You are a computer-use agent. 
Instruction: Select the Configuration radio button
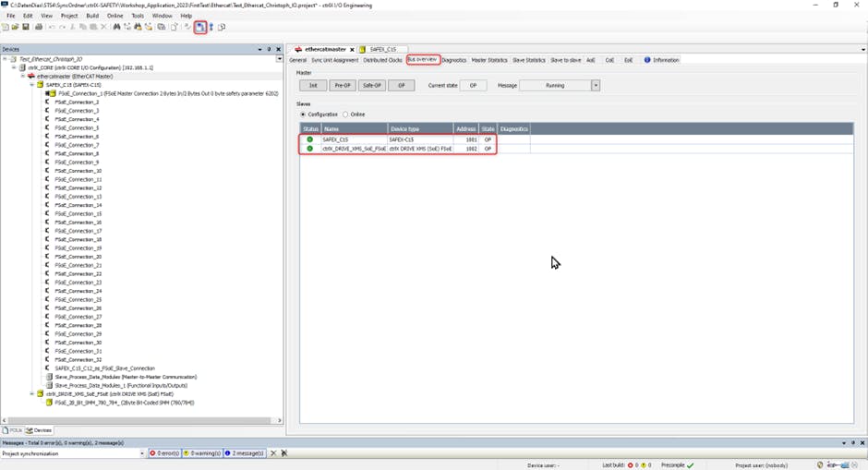pos(303,114)
